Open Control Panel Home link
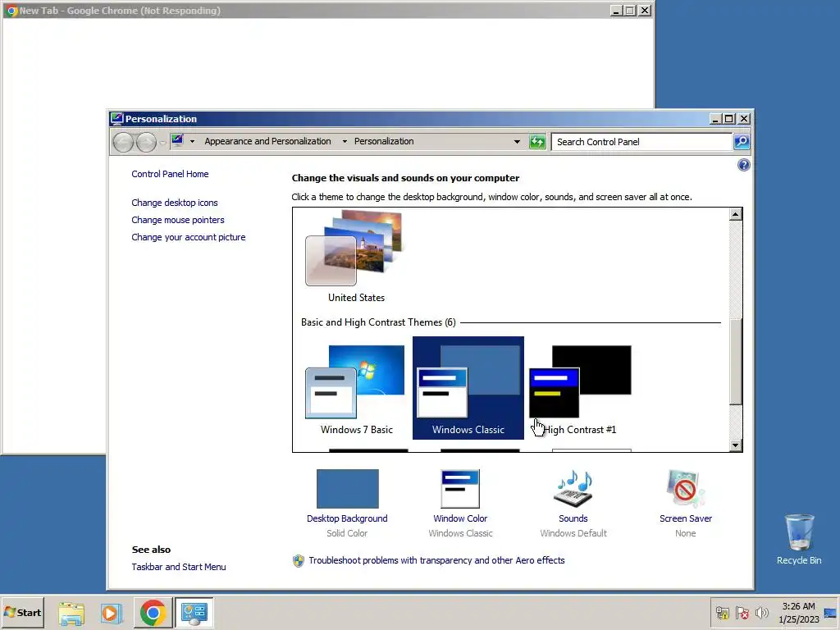This screenshot has width=840, height=630. (x=170, y=174)
